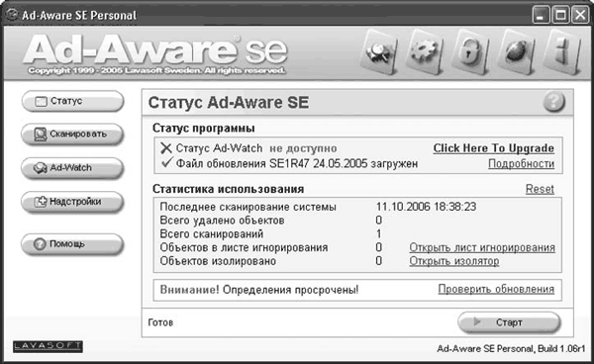Image resolution: width=594 pixels, height=364 pixels.
Task: Click the checkmark beside Файл обновления
Action: (x=166, y=163)
